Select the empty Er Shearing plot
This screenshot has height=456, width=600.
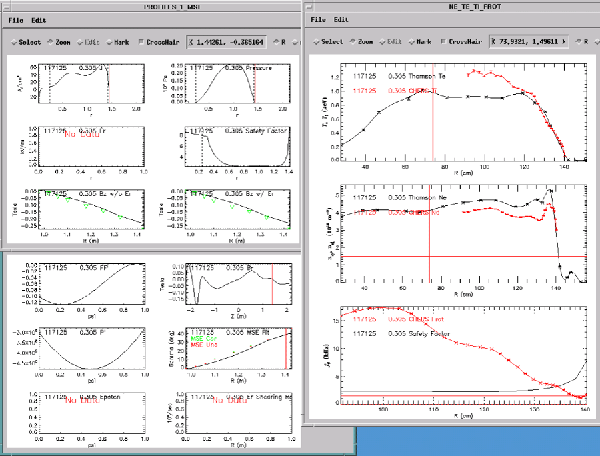[x=238, y=413]
